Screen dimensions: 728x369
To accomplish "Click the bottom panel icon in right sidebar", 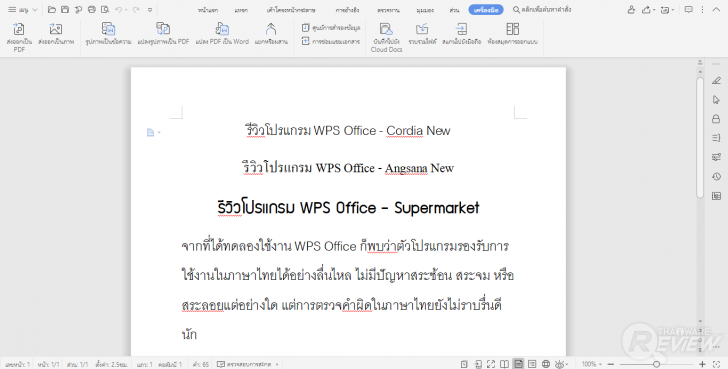I will click(716, 196).
